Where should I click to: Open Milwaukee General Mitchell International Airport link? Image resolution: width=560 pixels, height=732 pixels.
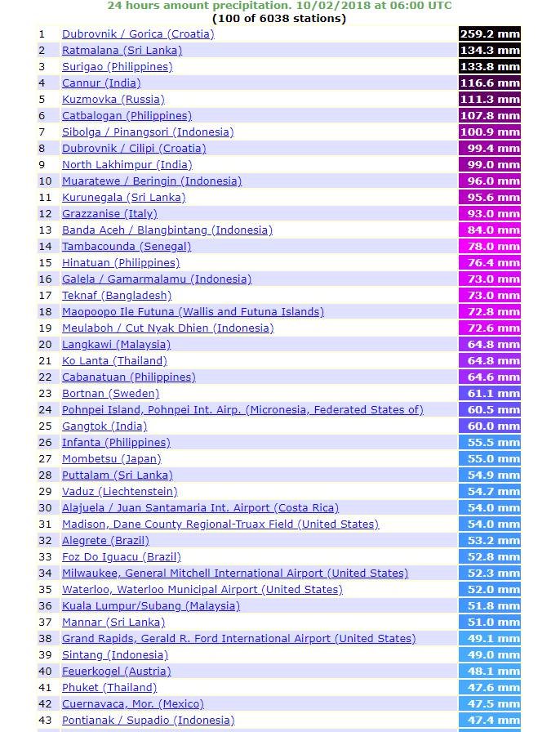[235, 574]
